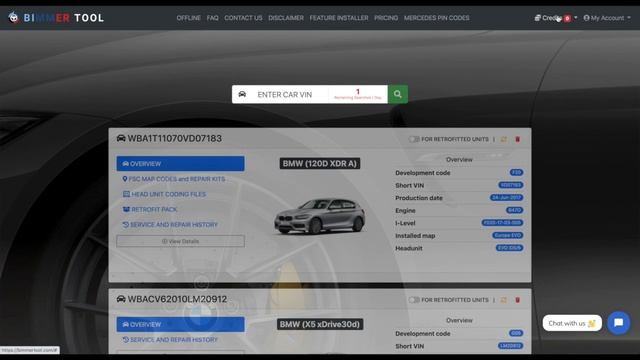Viewport: 640px width, 360px height.
Task: Click the BMW 120D car image
Action: tap(320, 216)
